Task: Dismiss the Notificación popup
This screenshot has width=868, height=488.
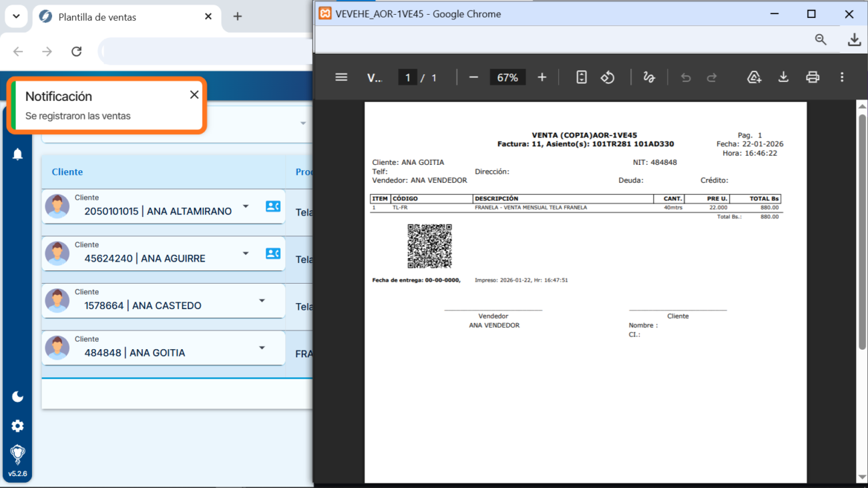Action: [194, 95]
